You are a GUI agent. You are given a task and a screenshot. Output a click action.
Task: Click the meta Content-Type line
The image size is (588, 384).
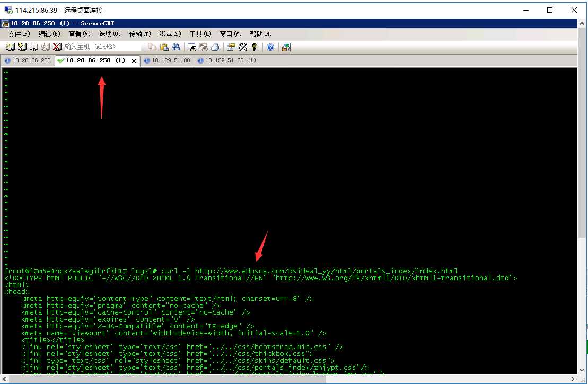click(x=167, y=299)
